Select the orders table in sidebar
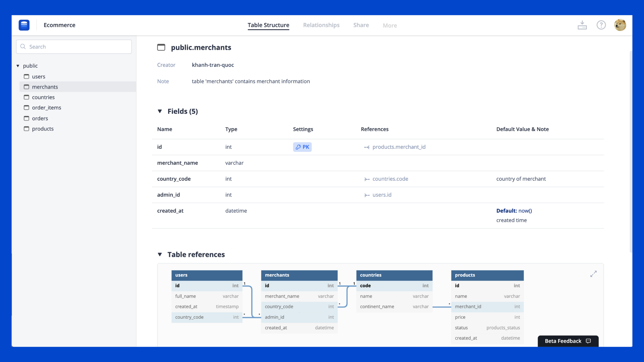Viewport: 644px width, 362px height. [x=40, y=118]
